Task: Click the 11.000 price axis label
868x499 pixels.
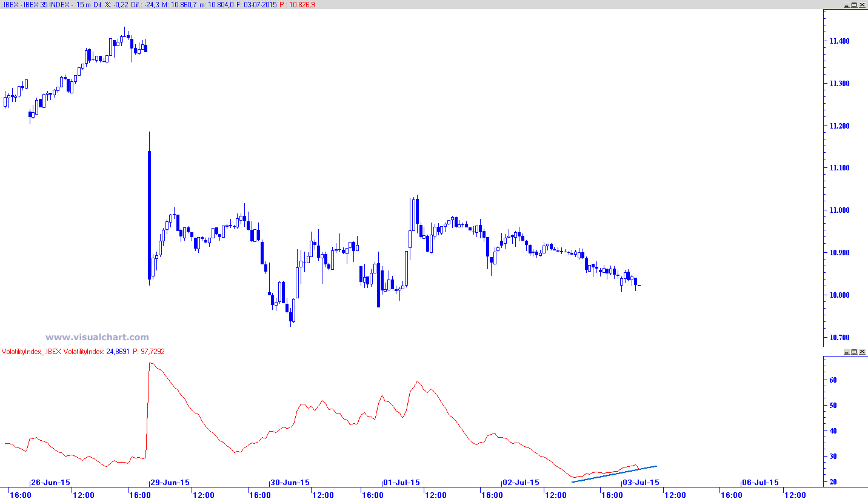Action: 840,210
